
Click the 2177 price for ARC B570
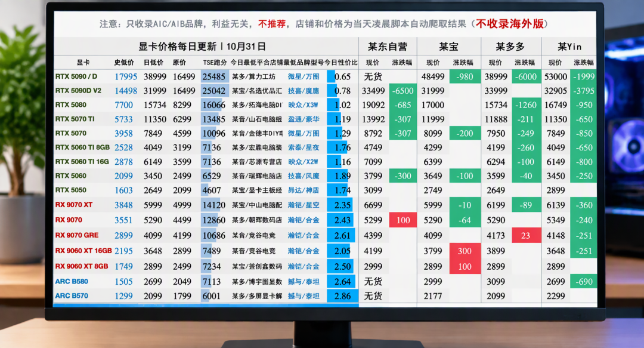click(x=433, y=295)
